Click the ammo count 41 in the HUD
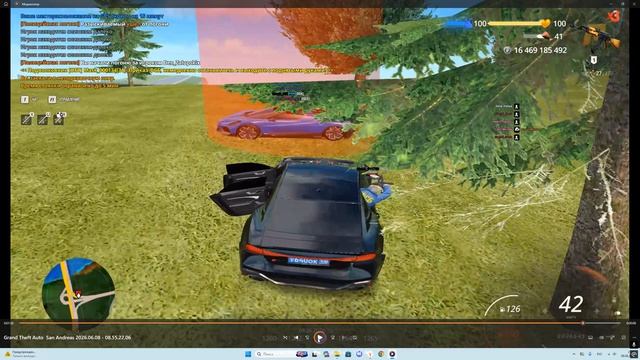 [558, 36]
